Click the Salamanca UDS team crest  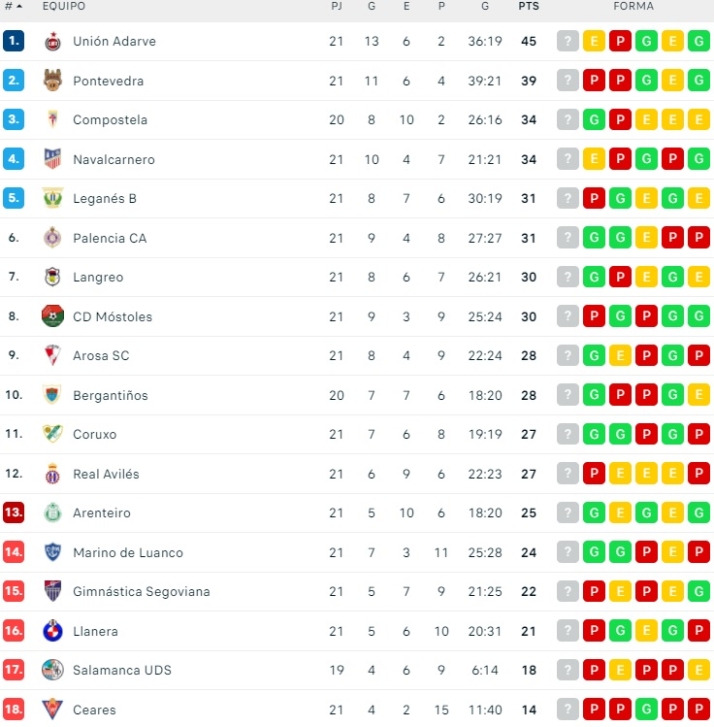coord(53,670)
